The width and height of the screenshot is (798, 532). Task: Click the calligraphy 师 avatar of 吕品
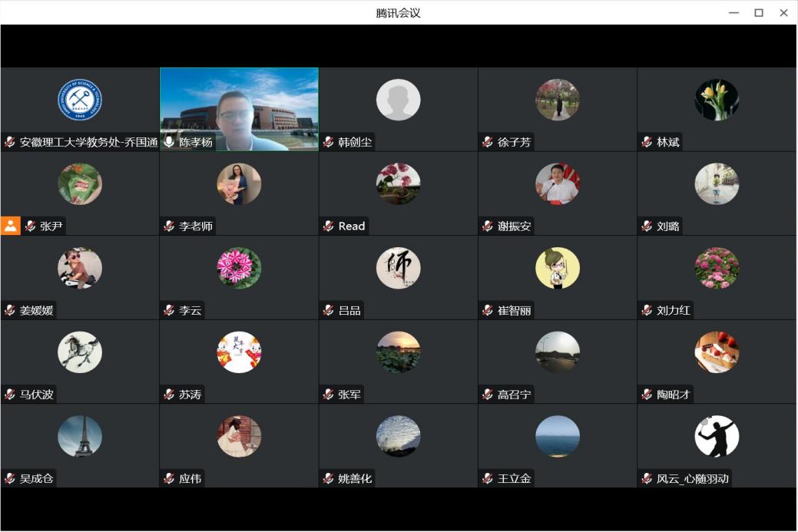tap(398, 268)
